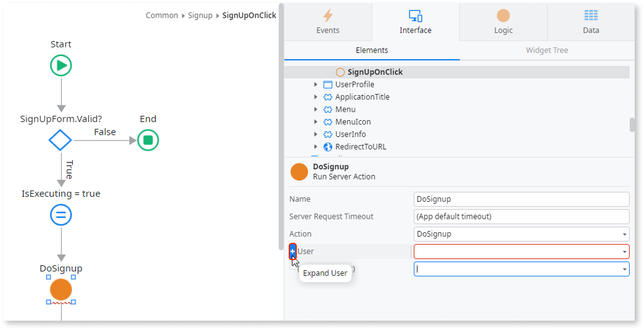Click the True branch label
The height and width of the screenshot is (330, 644).
[70, 169]
